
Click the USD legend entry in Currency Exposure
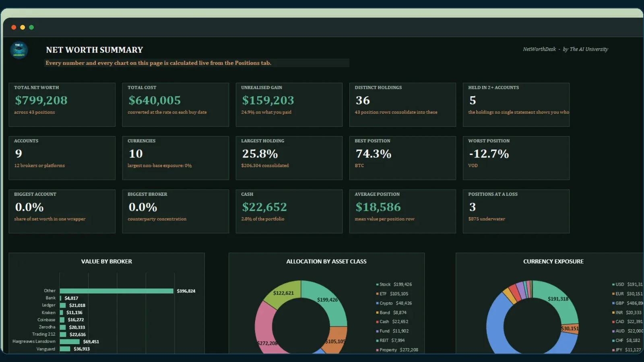pos(627,284)
